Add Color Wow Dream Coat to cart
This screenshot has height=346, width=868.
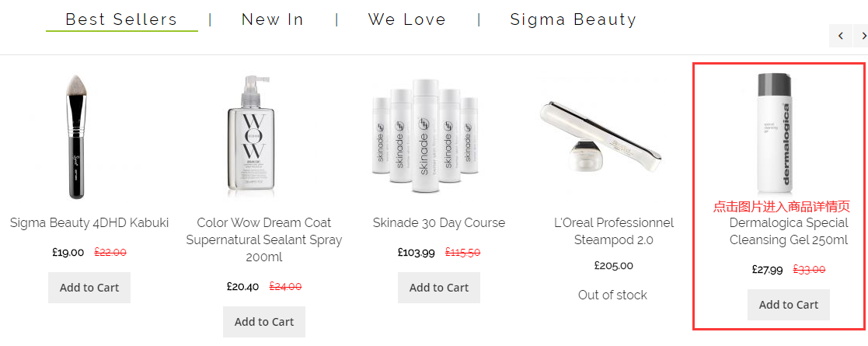(264, 322)
